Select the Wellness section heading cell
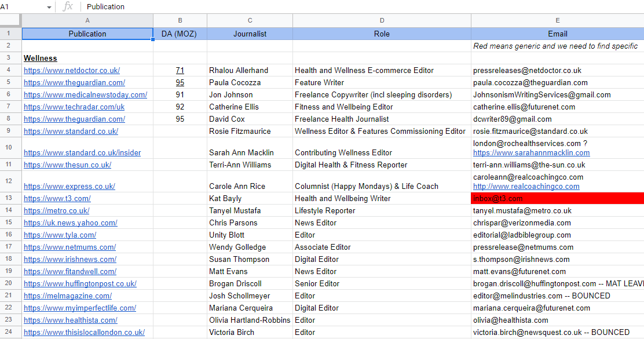 click(87, 58)
